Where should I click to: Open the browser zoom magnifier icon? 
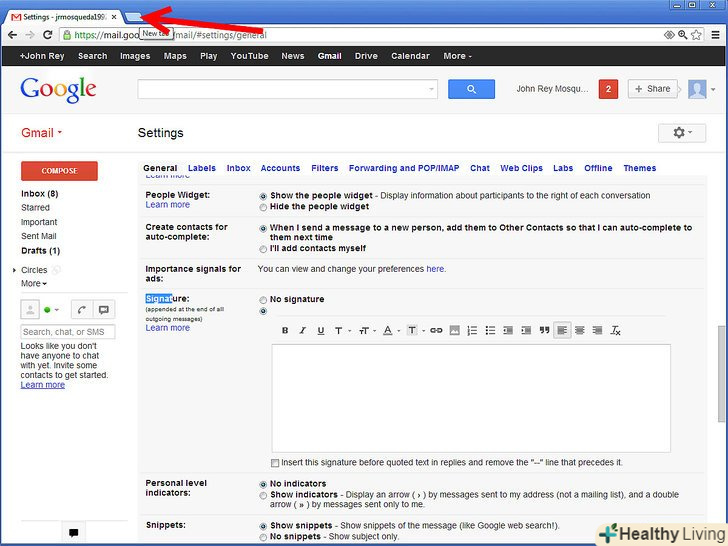(x=682, y=35)
